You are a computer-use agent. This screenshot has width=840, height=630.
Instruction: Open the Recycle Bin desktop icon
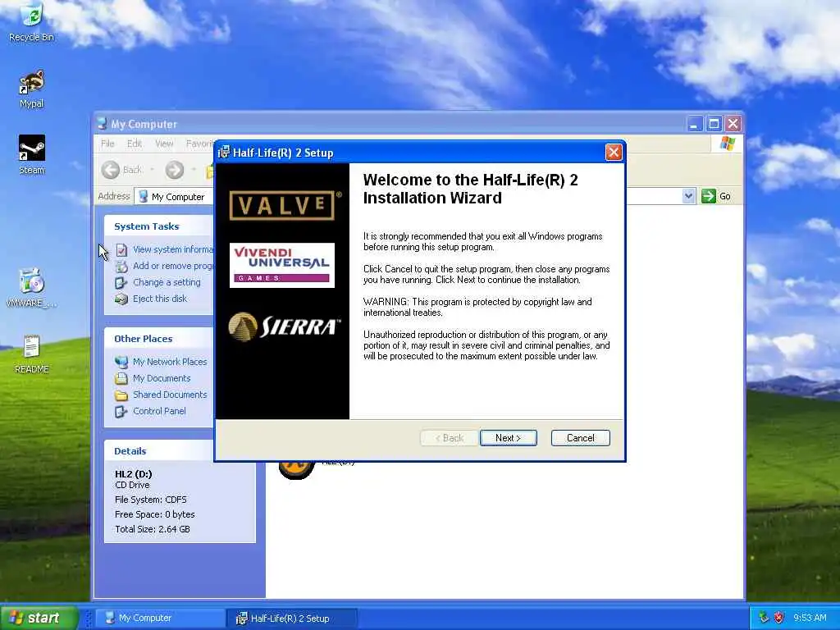coord(32,21)
